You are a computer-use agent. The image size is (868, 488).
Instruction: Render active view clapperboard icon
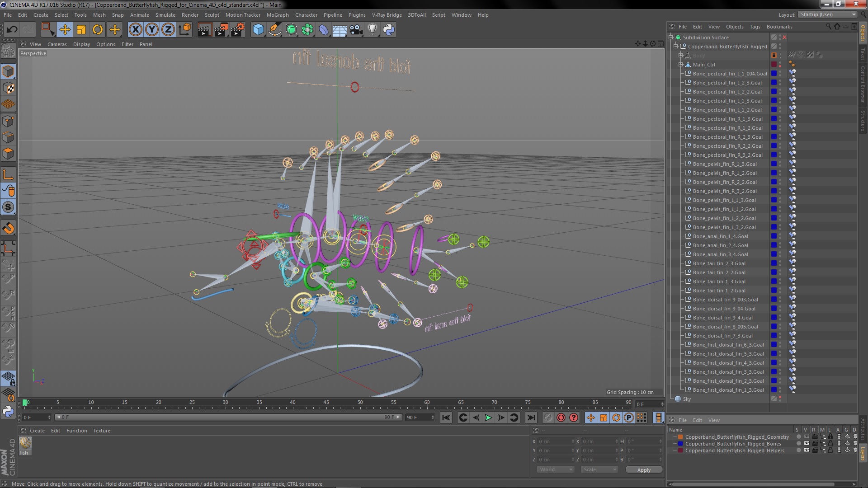coord(204,30)
